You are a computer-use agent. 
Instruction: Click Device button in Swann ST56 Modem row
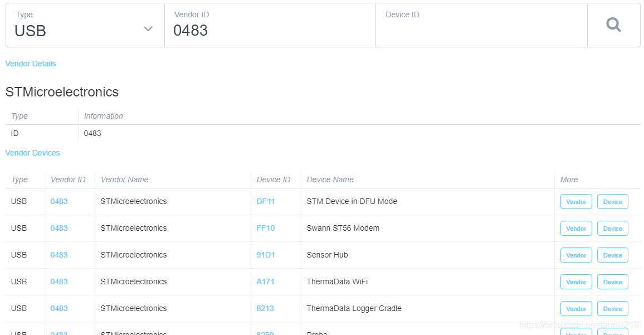point(612,228)
